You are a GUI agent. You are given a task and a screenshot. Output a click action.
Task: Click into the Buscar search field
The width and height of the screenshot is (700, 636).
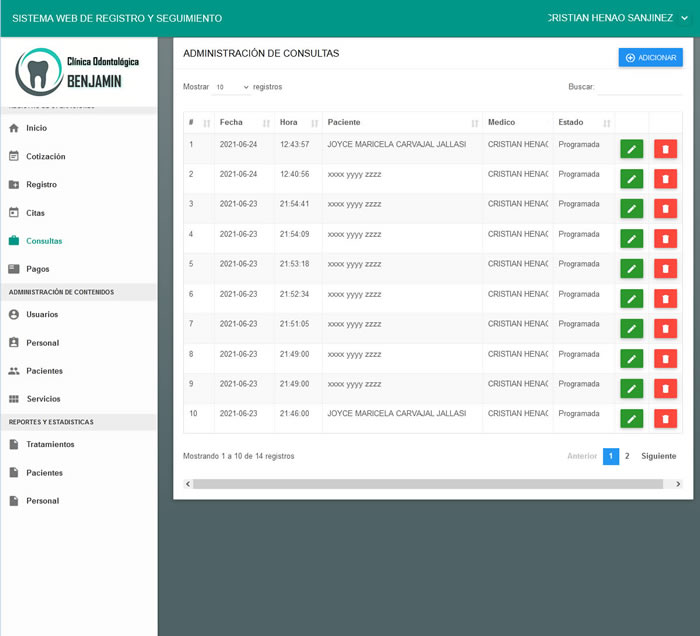coord(640,87)
